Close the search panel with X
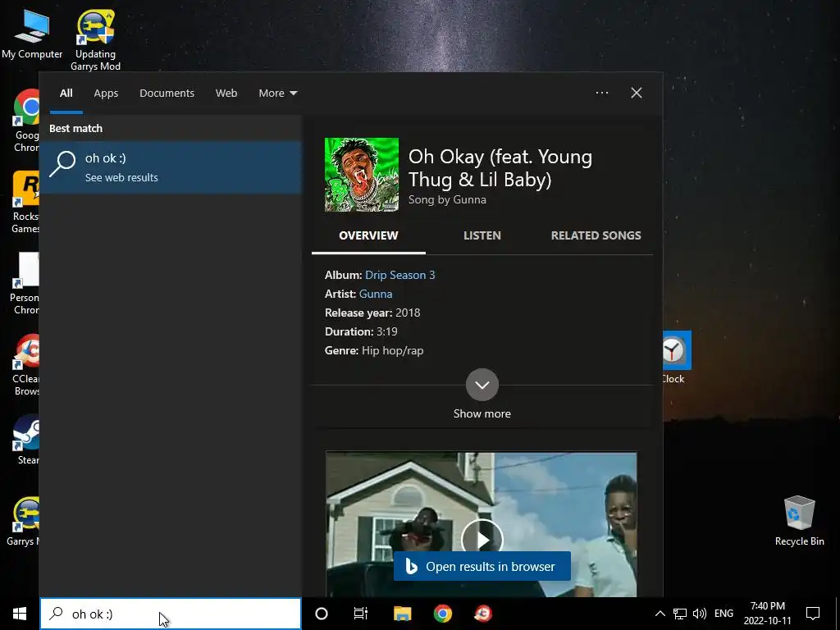 pyautogui.click(x=637, y=94)
